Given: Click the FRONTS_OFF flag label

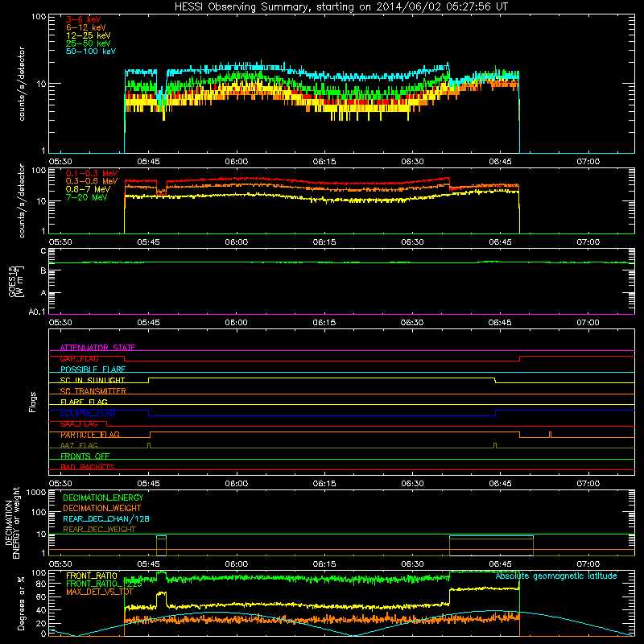Looking at the screenshot, I should coord(85,456).
